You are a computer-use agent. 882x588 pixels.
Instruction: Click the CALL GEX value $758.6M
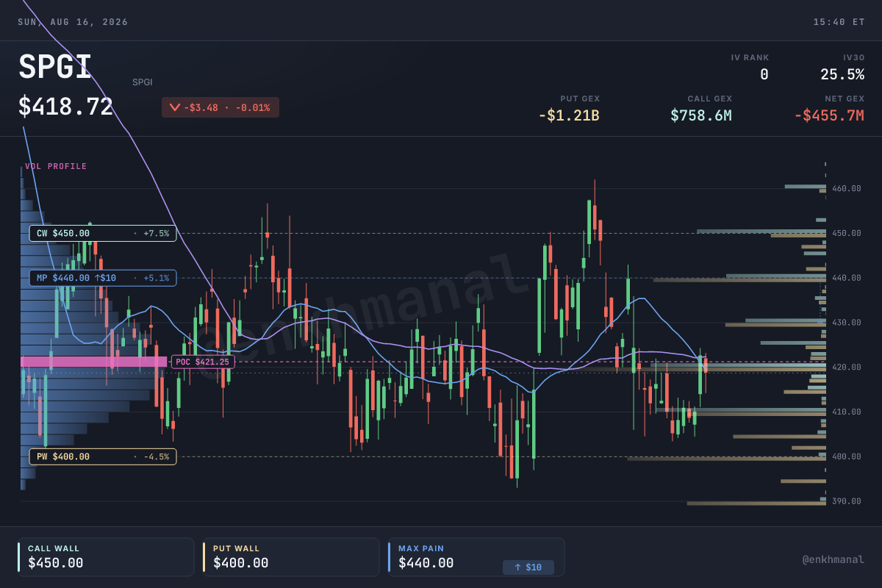pyautogui.click(x=701, y=115)
